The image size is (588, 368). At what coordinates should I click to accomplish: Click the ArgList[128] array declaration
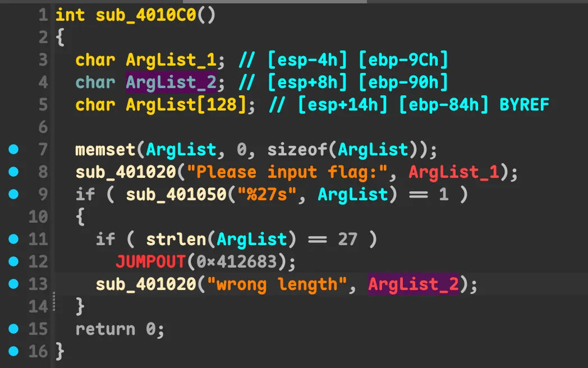click(186, 105)
